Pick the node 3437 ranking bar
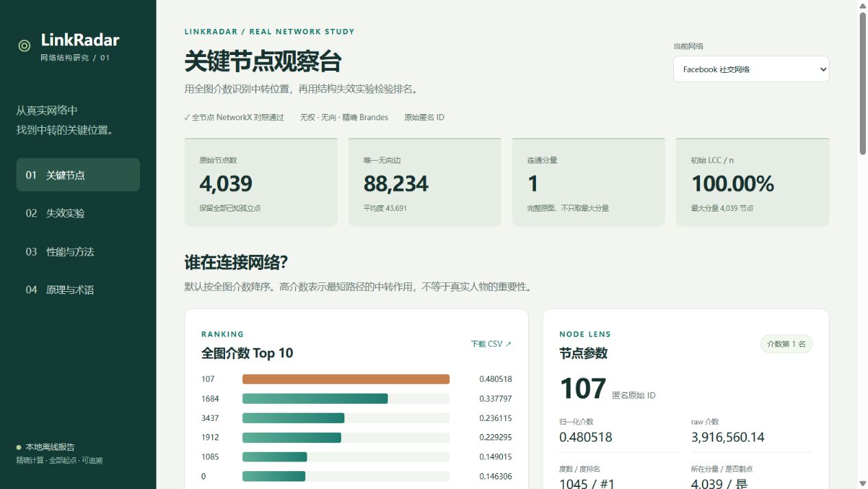 pos(293,418)
